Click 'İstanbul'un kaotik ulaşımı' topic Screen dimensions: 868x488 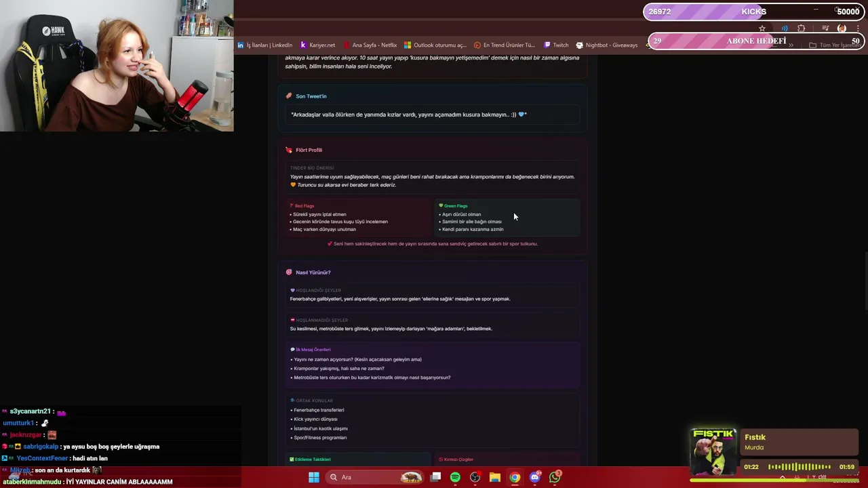[x=320, y=428]
